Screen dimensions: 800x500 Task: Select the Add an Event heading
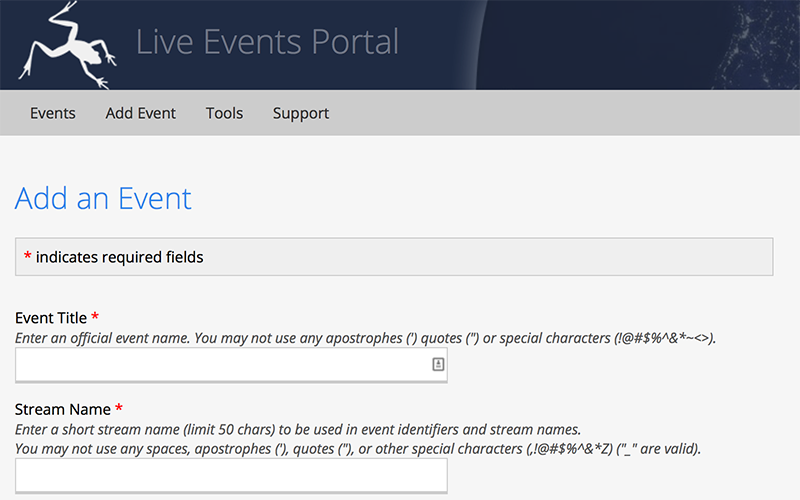click(103, 198)
